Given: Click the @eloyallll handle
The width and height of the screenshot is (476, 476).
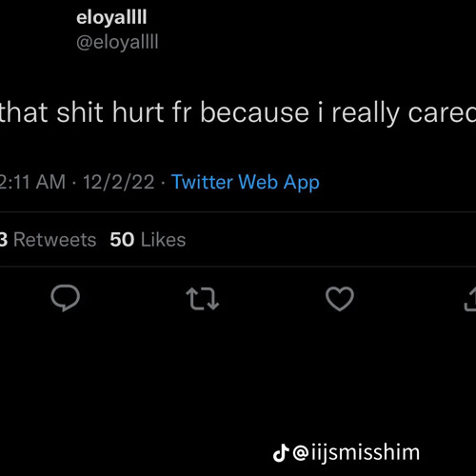Looking at the screenshot, I should point(117,42).
